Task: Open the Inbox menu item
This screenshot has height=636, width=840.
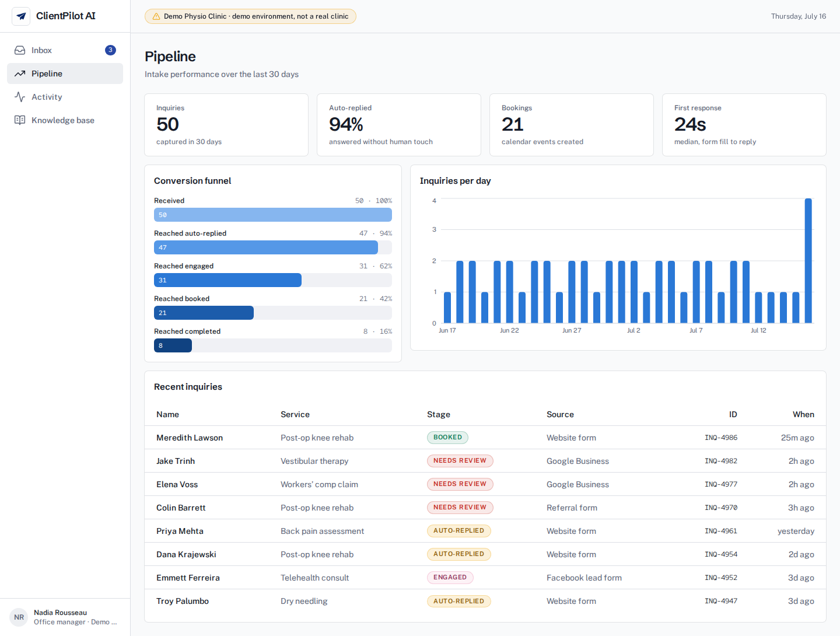Action: (x=65, y=50)
